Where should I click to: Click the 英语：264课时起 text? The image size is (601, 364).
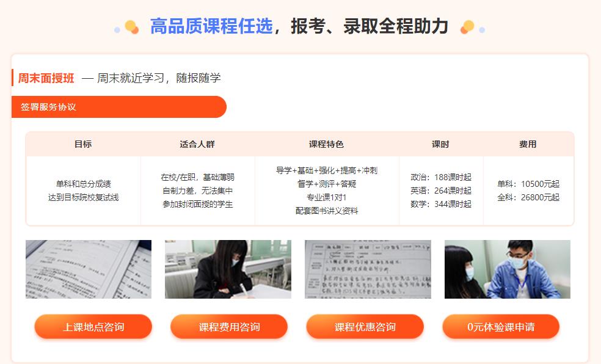coord(441,191)
